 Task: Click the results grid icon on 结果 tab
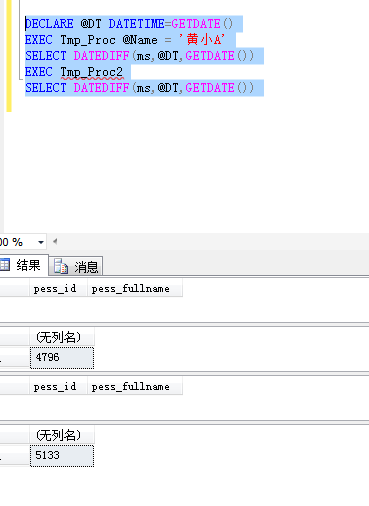(x=5, y=265)
